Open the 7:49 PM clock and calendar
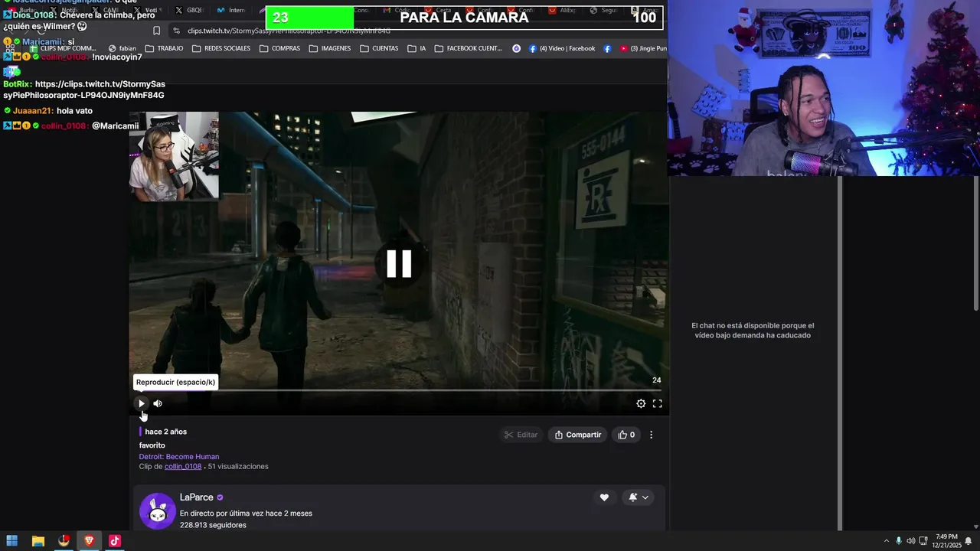980x551 pixels. click(x=946, y=541)
